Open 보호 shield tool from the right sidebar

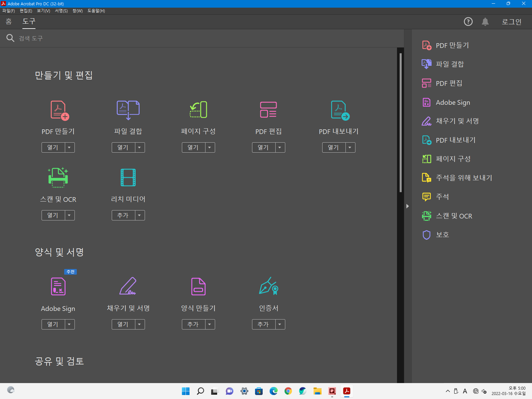(436, 235)
